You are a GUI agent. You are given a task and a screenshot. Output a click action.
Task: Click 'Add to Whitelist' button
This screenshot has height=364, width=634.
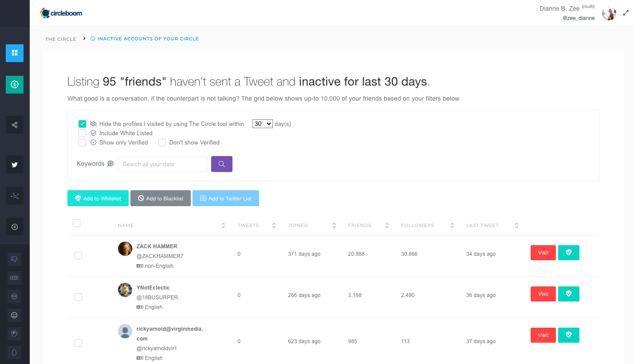(98, 198)
